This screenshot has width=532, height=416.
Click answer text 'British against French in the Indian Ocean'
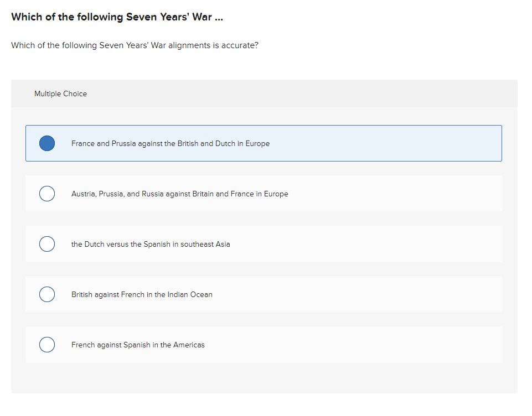142,295
